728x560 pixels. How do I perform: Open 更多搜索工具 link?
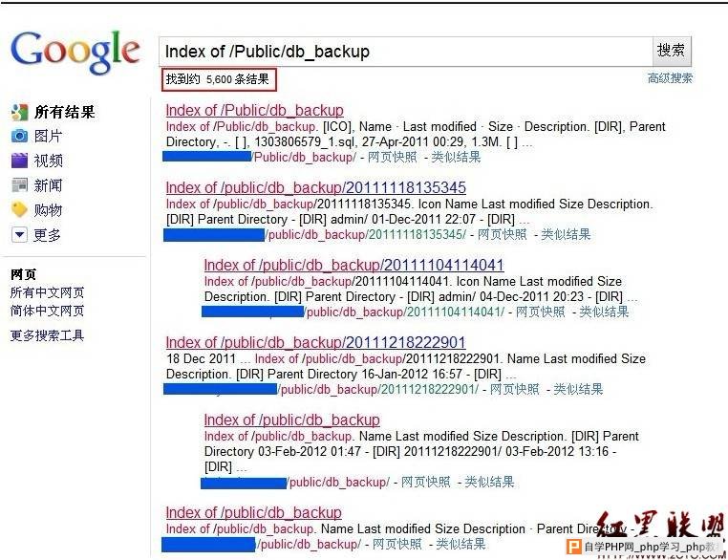[x=48, y=335]
